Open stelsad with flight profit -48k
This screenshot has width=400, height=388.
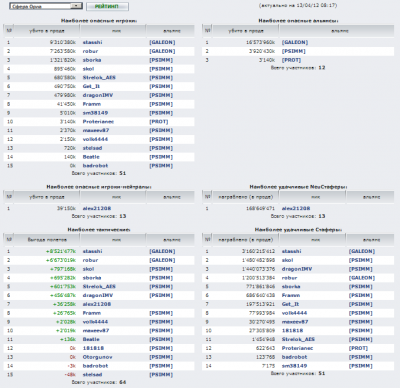(92, 375)
